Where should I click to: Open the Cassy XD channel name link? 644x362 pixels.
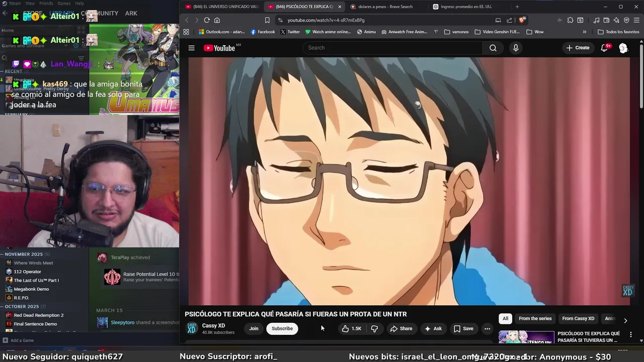coord(213,325)
